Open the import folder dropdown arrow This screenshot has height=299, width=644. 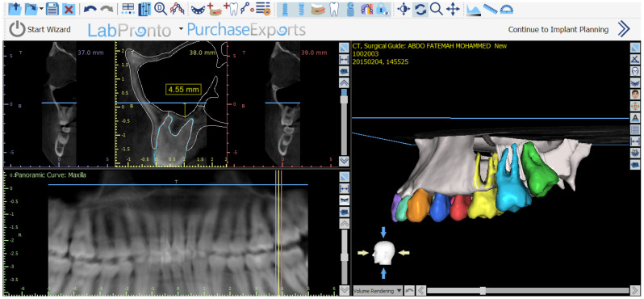[41, 9]
